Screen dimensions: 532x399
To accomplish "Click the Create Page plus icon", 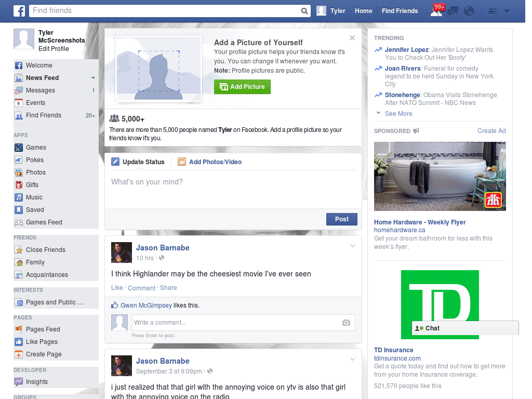I will point(19,354).
